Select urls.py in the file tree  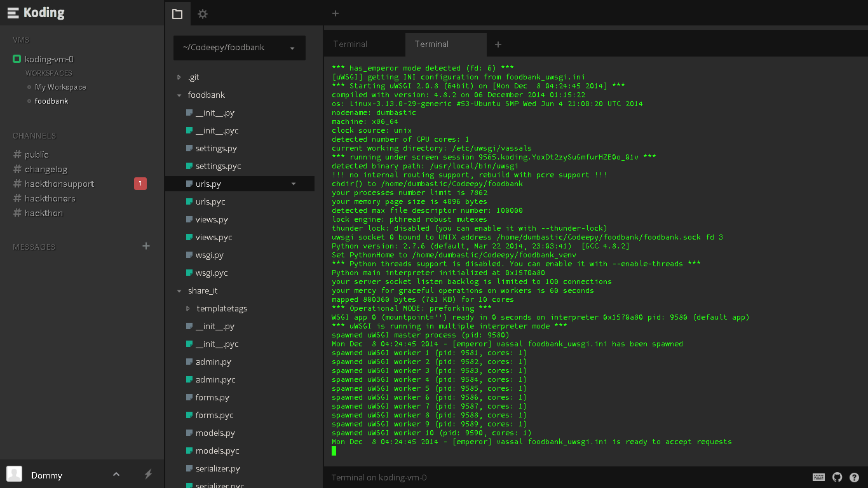(x=208, y=184)
